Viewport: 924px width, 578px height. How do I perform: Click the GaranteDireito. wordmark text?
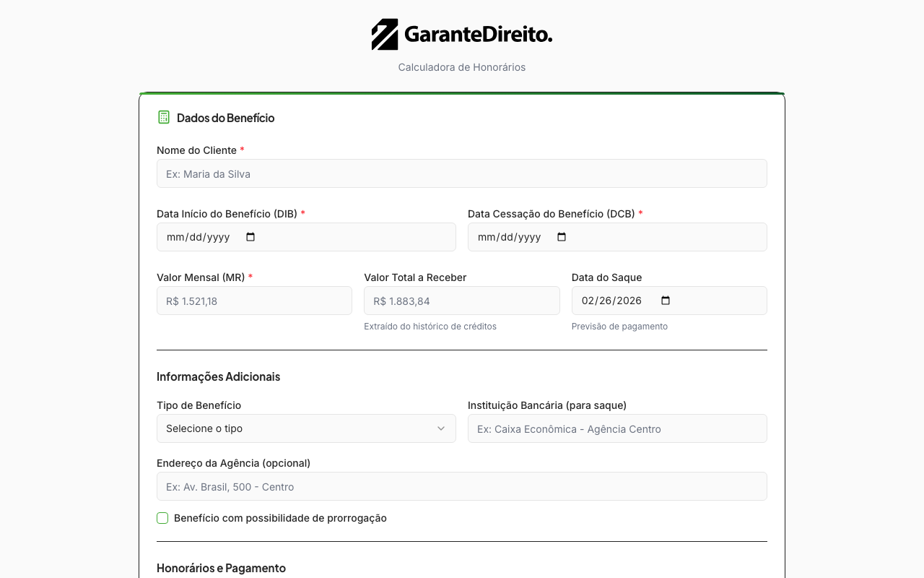[478, 35]
